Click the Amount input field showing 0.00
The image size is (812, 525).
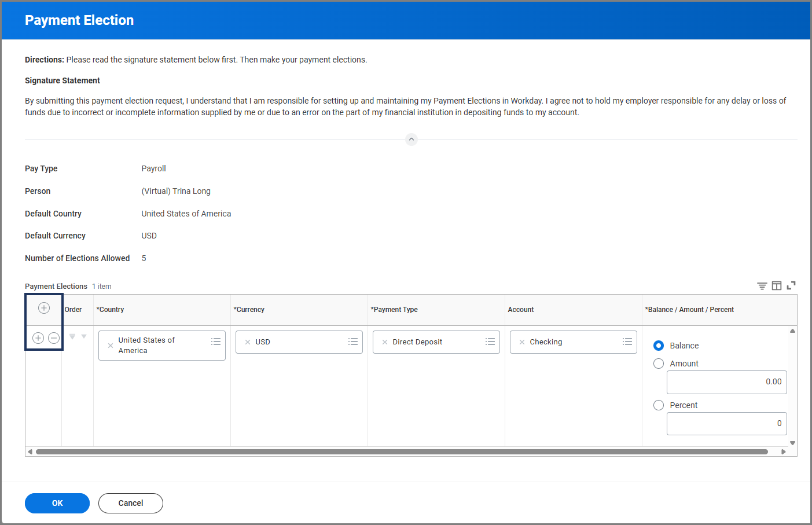tap(726, 382)
